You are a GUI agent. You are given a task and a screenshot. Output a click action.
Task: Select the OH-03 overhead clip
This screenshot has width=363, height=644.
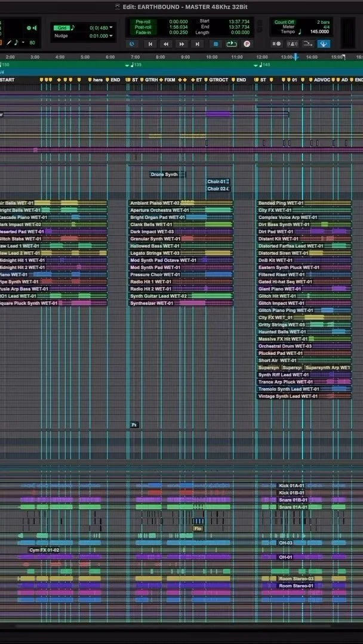click(x=286, y=543)
